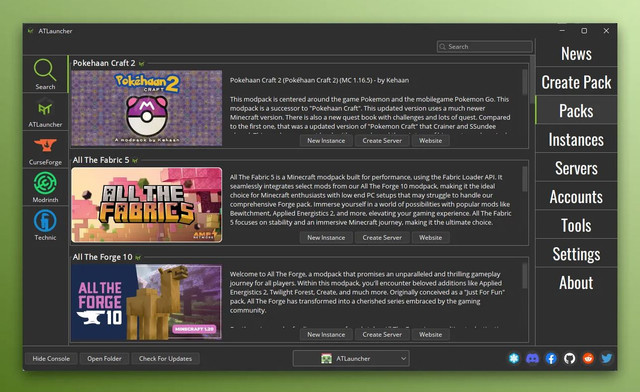Screen dimensions: 640x392
Task: Visit Website for All The Fabric 5
Action: point(430,237)
